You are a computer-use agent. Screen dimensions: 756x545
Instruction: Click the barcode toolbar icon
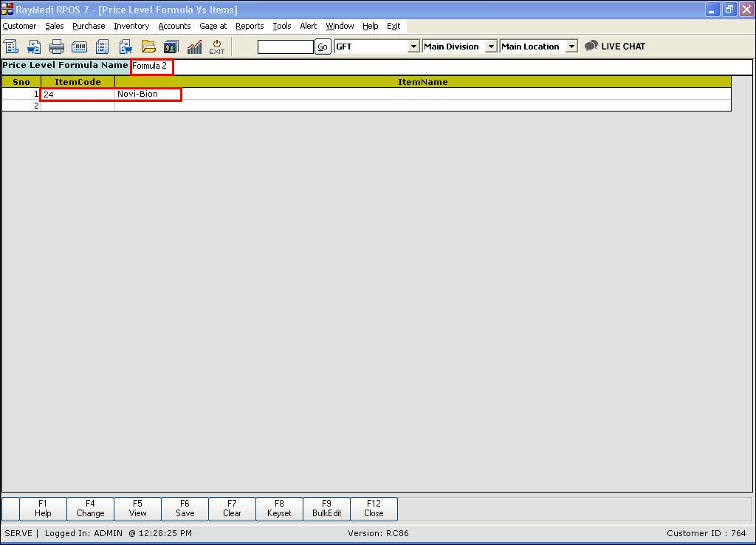click(x=80, y=47)
